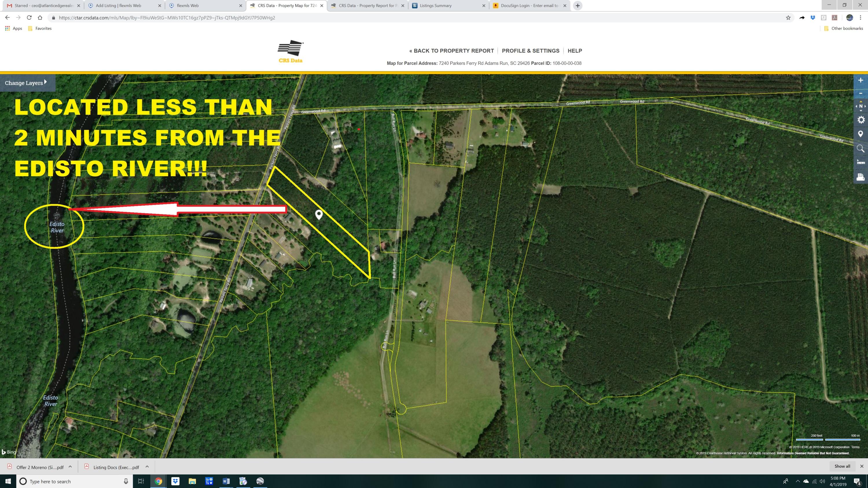Zoom in with the map plus button
The image size is (868, 488).
point(860,80)
